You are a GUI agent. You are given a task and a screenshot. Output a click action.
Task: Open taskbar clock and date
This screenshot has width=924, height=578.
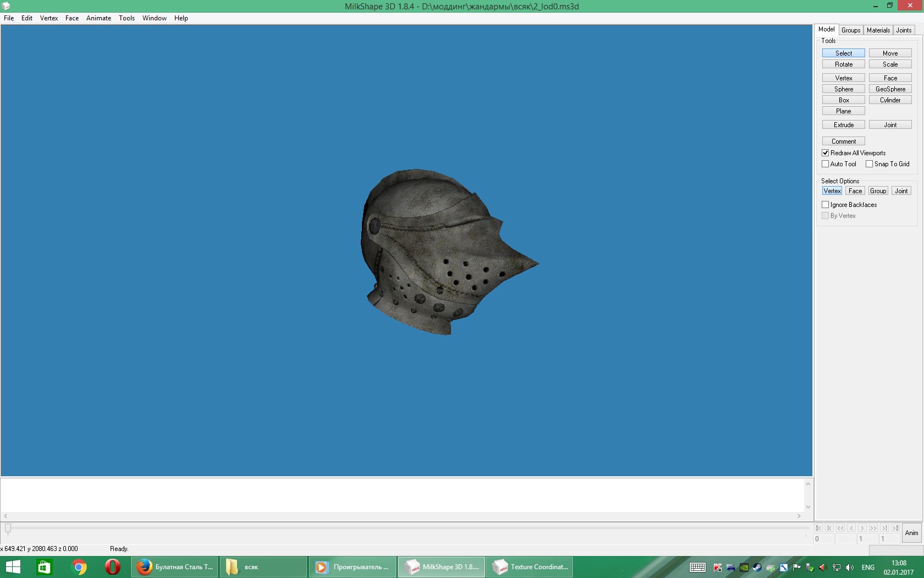pyautogui.click(x=899, y=568)
